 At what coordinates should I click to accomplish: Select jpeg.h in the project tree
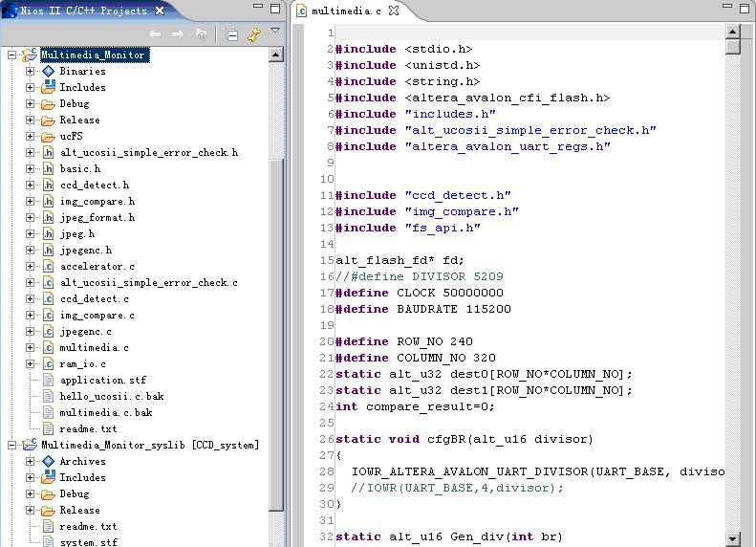(77, 234)
